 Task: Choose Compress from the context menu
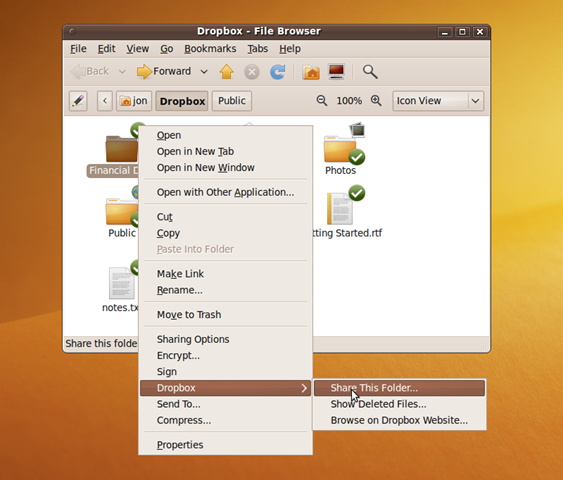[x=225, y=420]
